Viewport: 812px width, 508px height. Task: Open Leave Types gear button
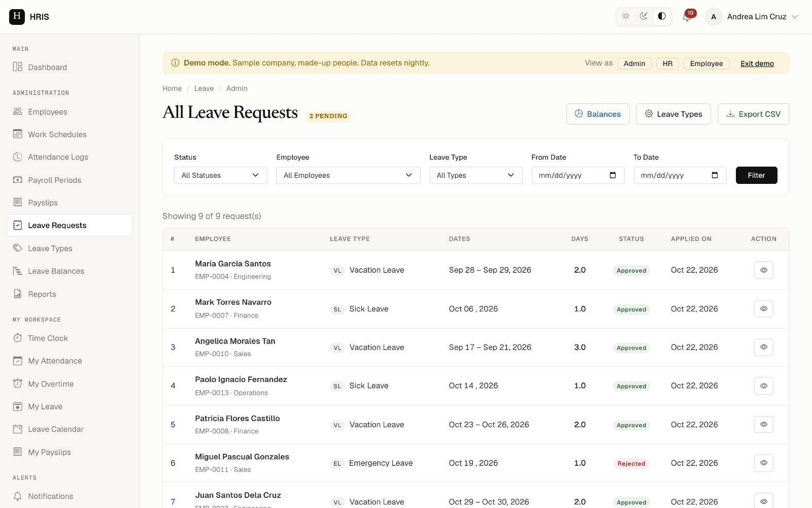[673, 114]
